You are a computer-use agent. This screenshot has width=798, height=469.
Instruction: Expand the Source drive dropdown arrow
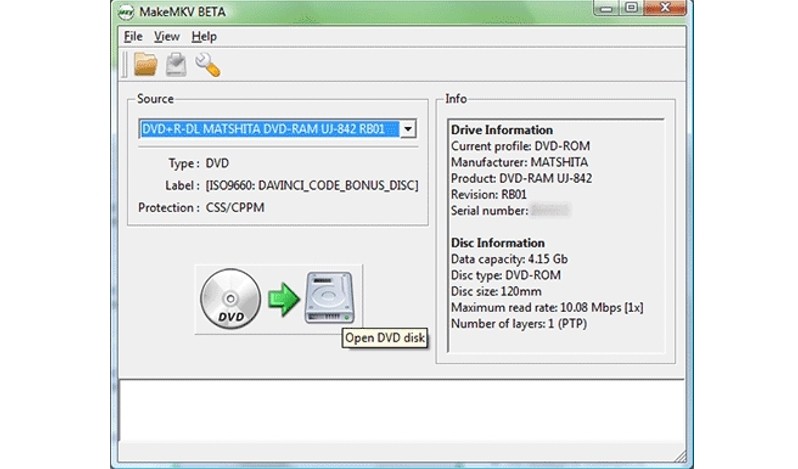click(x=408, y=129)
